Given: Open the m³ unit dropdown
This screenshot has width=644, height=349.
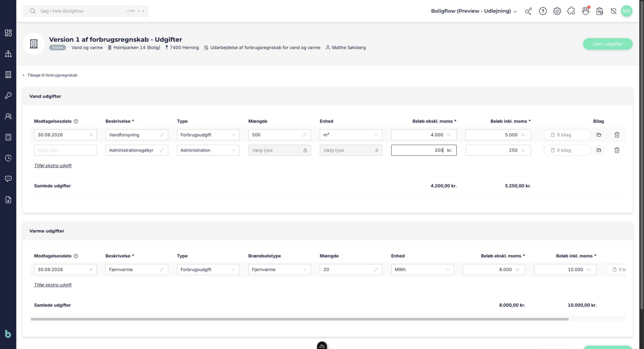Looking at the screenshot, I should 351,135.
